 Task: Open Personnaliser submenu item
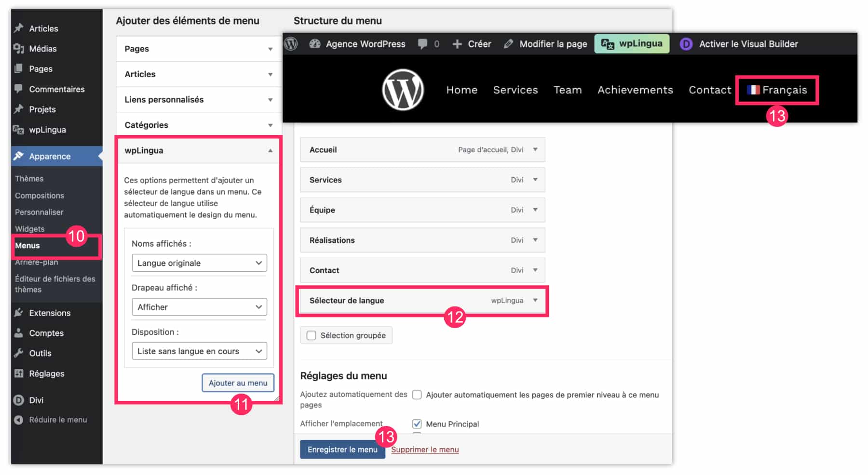pyautogui.click(x=39, y=212)
